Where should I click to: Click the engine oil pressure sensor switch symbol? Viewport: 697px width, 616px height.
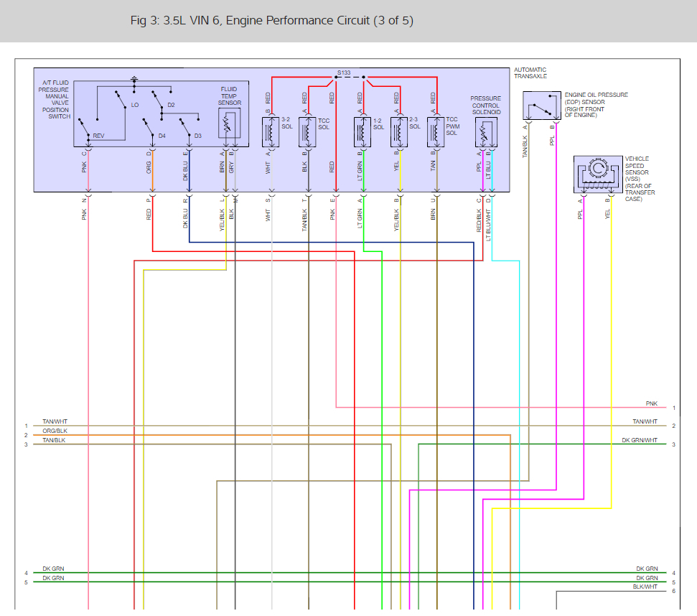[x=541, y=106]
